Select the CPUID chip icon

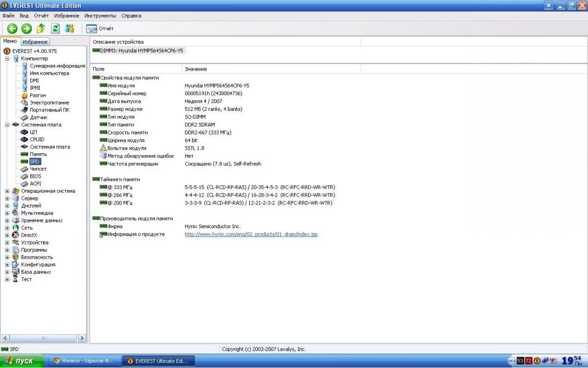[x=24, y=139]
